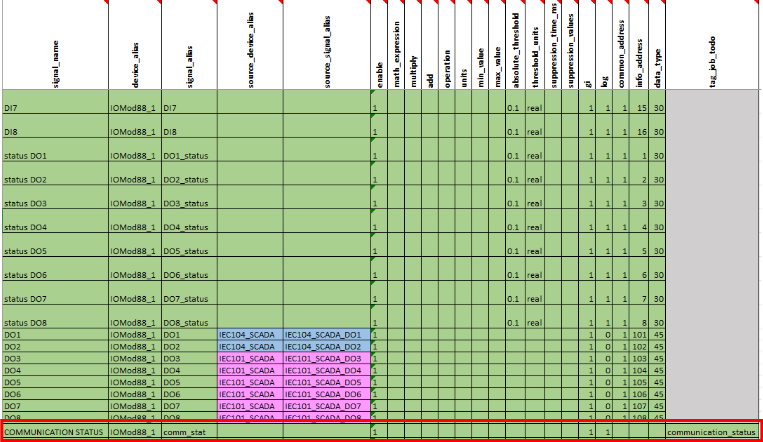Click the DI7 signal name cell
The width and height of the screenshot is (763, 442).
[55, 102]
